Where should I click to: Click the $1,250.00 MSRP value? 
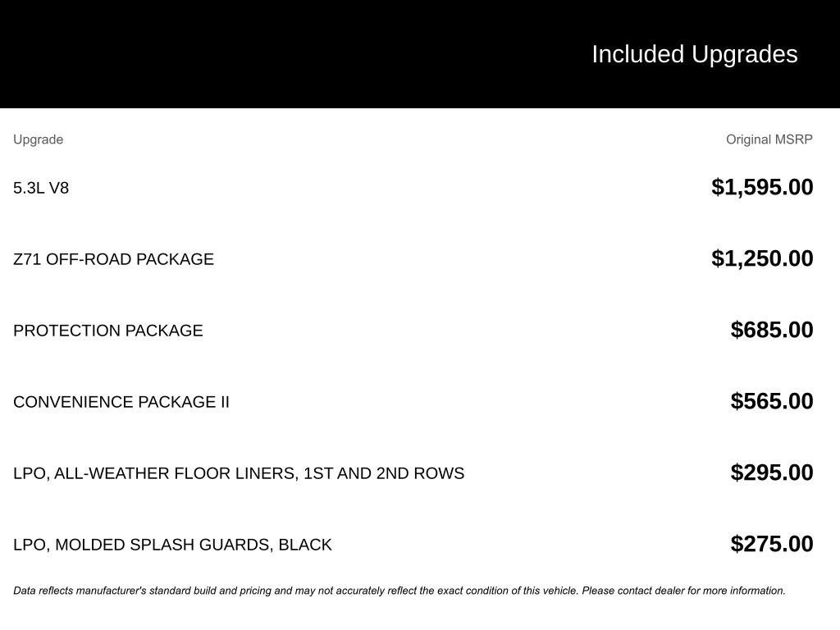(762, 258)
